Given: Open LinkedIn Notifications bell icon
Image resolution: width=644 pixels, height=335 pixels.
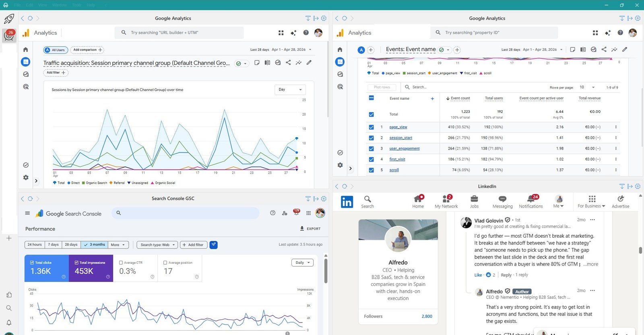Looking at the screenshot, I should (530, 199).
